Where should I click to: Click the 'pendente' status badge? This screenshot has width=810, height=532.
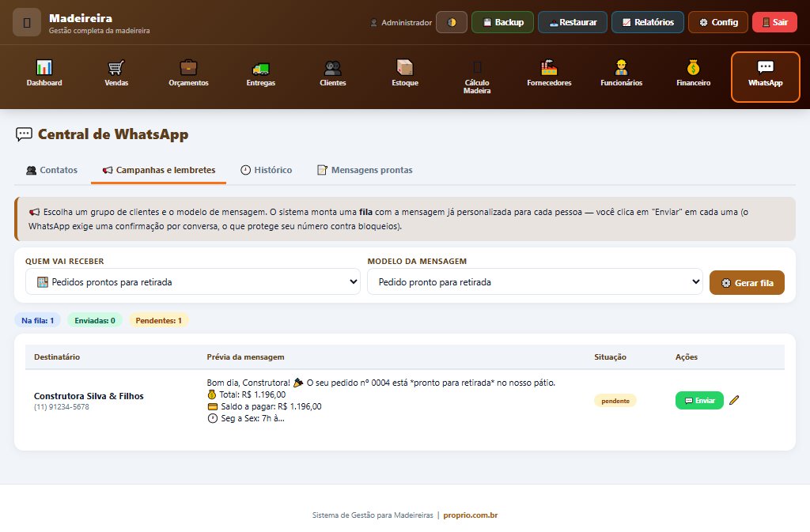click(x=615, y=401)
